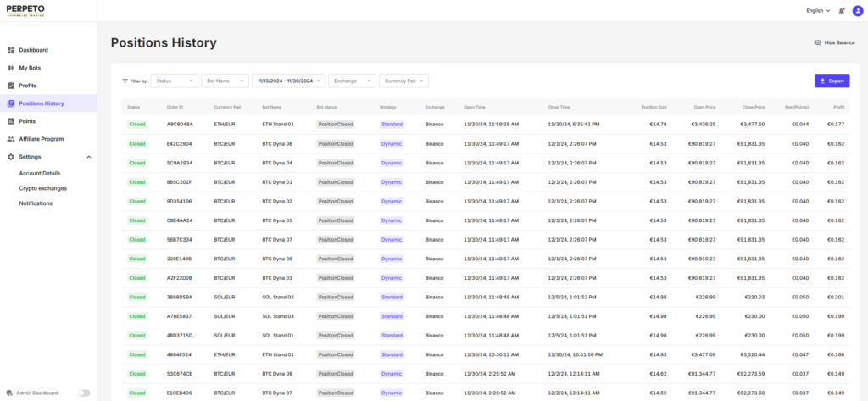Click bot name SOL Stand 03

278,316
